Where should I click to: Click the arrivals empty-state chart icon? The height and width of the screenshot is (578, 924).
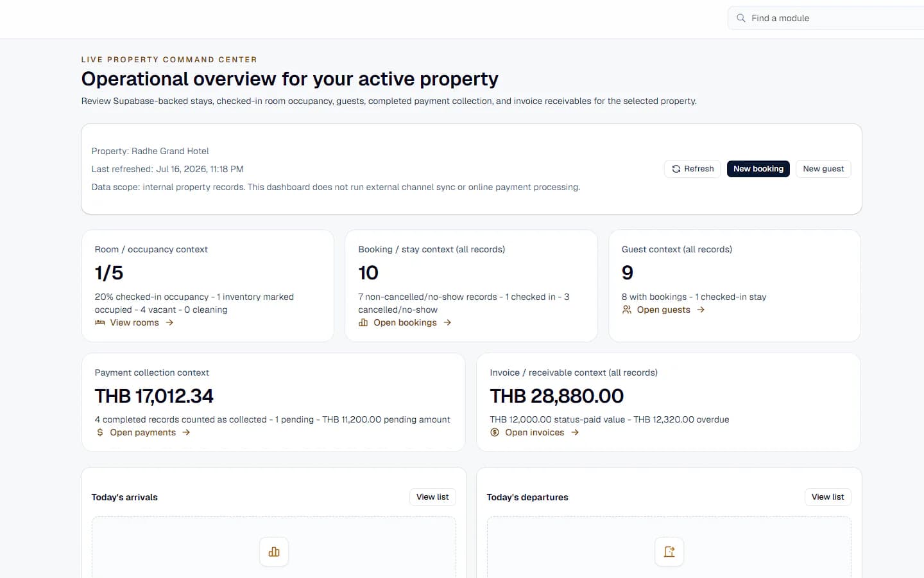[x=274, y=552]
